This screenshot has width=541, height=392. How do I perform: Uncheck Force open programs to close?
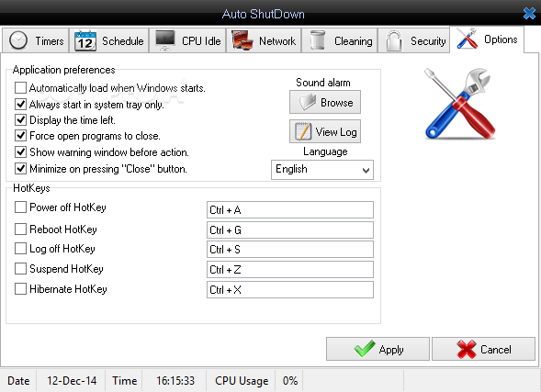click(x=20, y=136)
